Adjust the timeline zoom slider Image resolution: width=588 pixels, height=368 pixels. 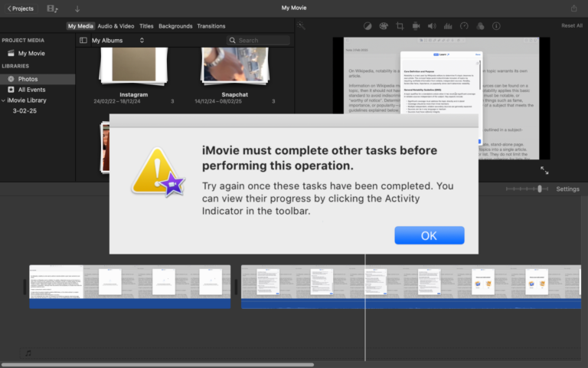tap(540, 189)
